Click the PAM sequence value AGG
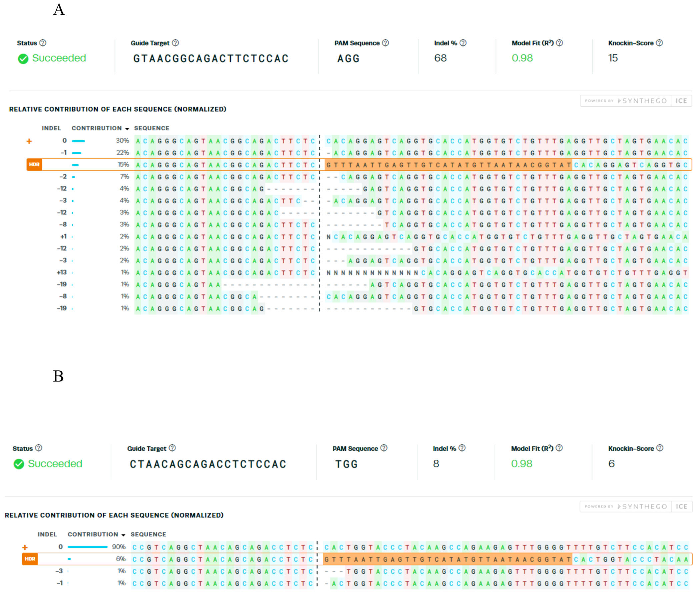 point(348,59)
